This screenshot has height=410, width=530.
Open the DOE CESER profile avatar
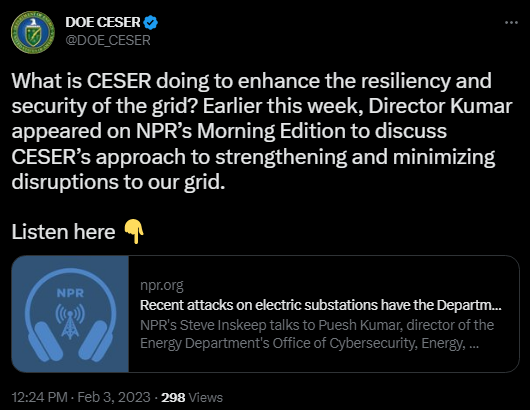coord(33,32)
